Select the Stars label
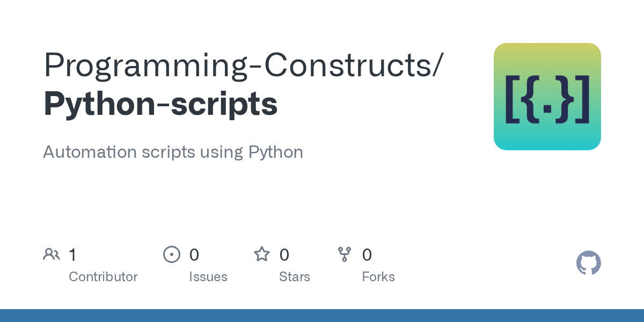This screenshot has height=322, width=644. click(x=295, y=277)
